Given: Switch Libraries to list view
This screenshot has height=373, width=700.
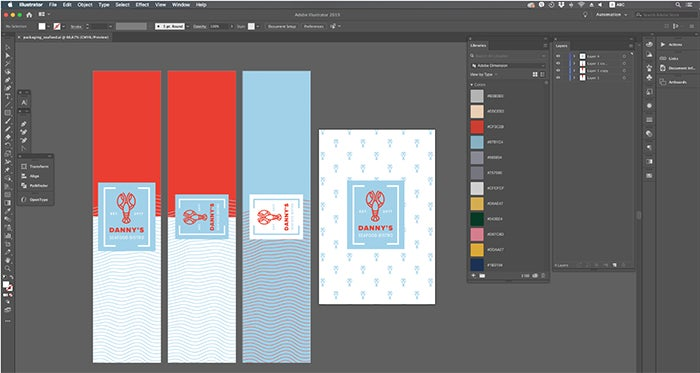Looking at the screenshot, I should (x=542, y=75).
